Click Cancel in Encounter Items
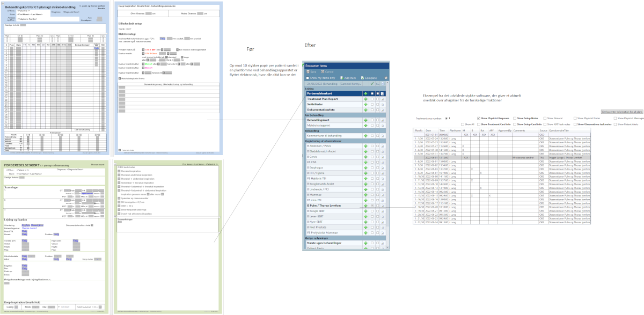The image size is (644, 315). (327, 72)
